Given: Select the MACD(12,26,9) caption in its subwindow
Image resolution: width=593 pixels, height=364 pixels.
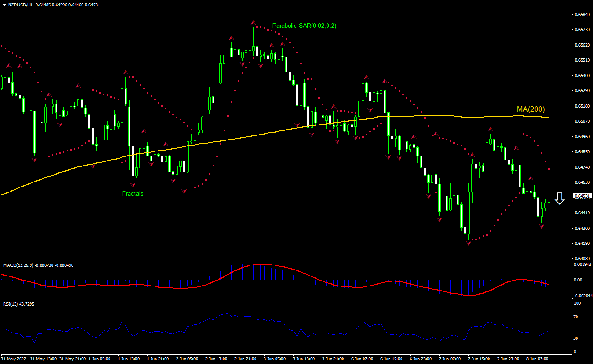Looking at the screenshot, I should (x=19, y=265).
